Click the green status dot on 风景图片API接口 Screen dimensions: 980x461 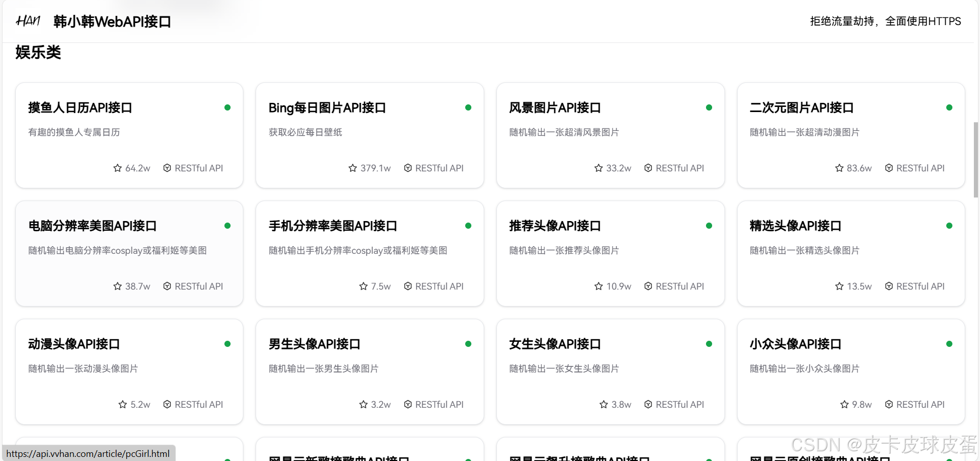pos(709,107)
